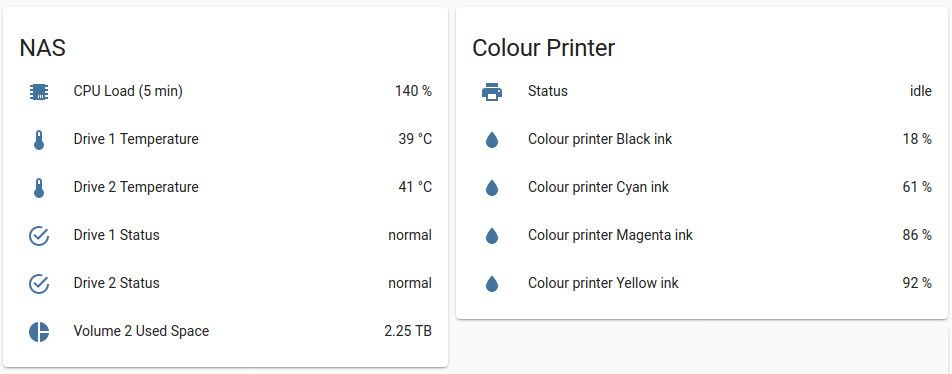The height and width of the screenshot is (374, 952).
Task: Click the Drive 1 Status checkmark icon
Action: pyautogui.click(x=39, y=236)
